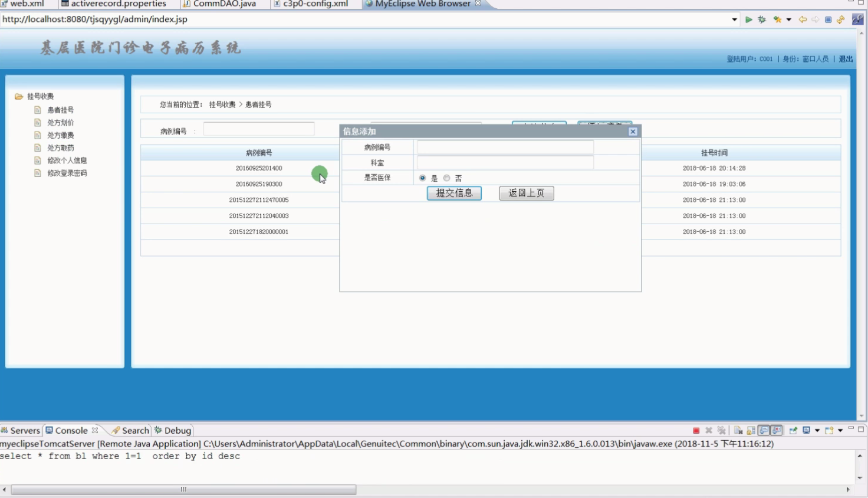
Task: Click the console scrollbar right arrow
Action: point(848,490)
